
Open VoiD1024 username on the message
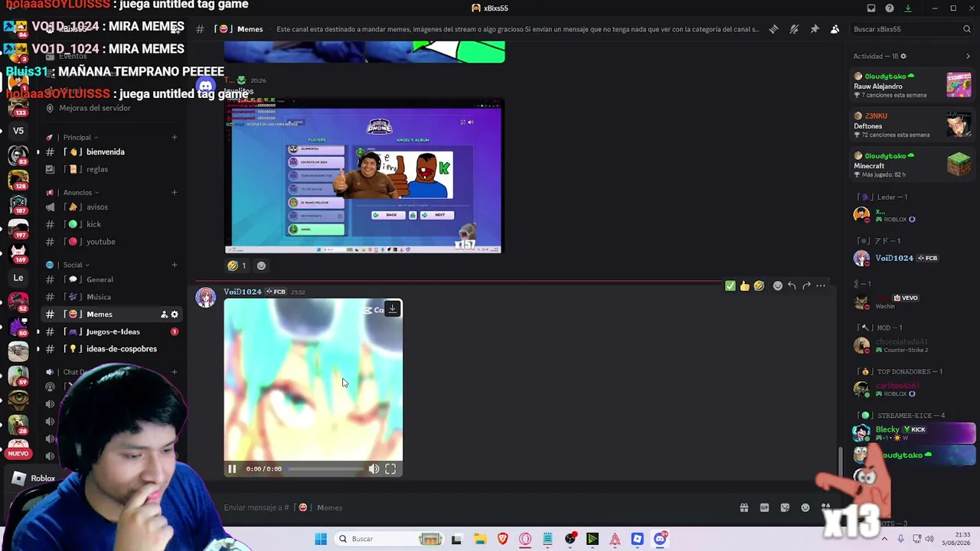[x=243, y=292]
